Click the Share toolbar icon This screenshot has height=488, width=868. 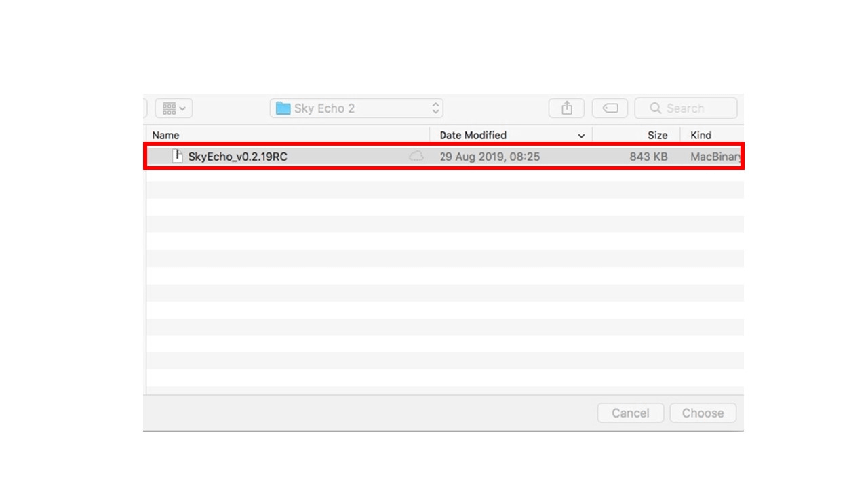point(567,108)
